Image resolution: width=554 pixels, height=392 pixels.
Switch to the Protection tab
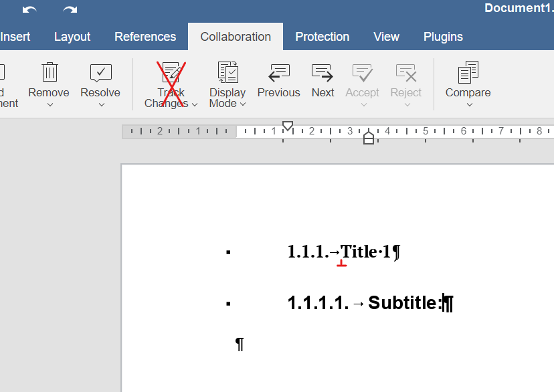click(x=322, y=37)
